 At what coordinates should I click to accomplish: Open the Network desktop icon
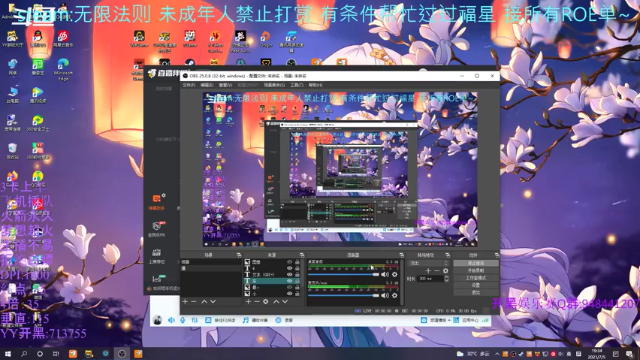tap(12, 67)
